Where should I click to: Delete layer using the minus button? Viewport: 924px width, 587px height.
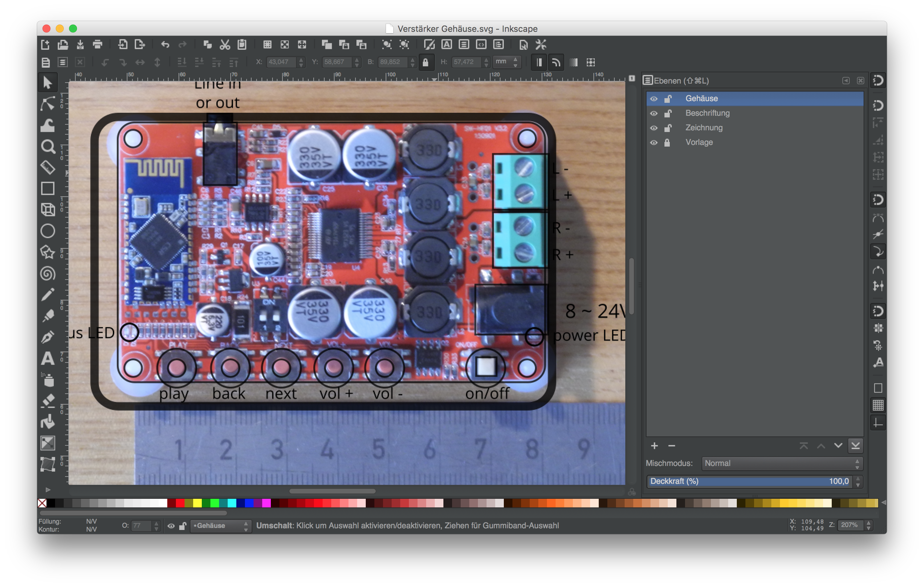click(671, 445)
